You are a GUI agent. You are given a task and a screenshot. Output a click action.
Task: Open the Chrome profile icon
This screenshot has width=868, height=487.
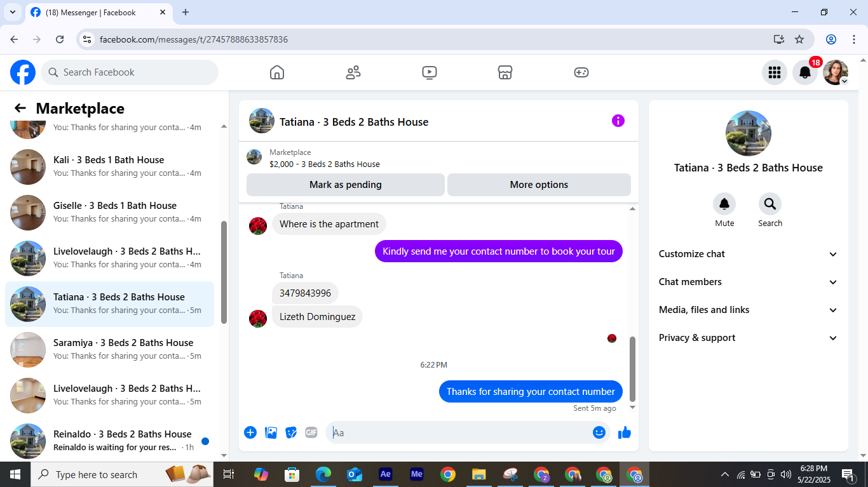[x=831, y=39]
